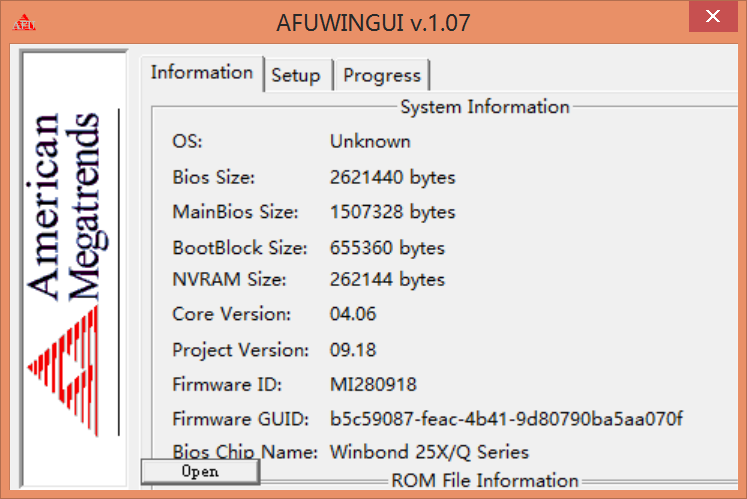The height and width of the screenshot is (499, 747).
Task: Click the System Information group heading
Action: (485, 107)
